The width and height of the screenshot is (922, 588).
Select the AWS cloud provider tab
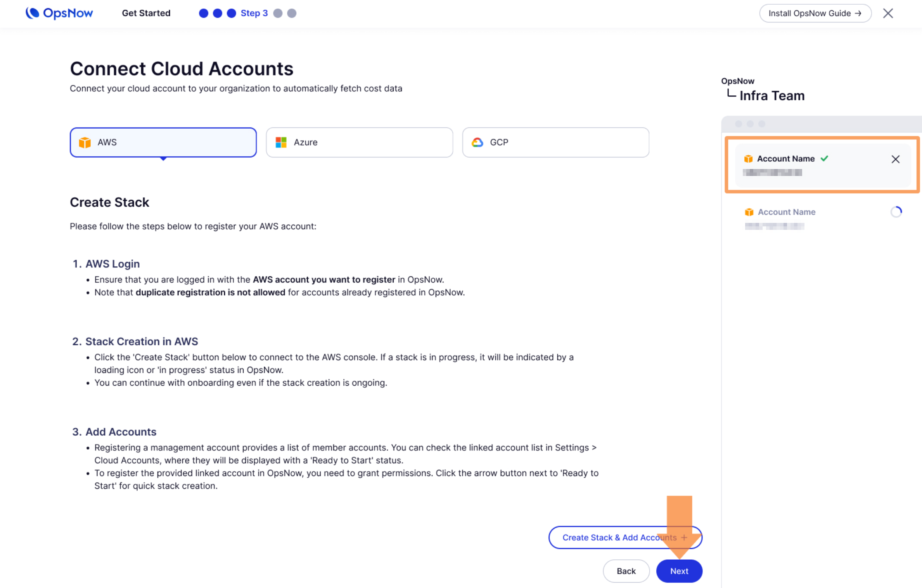(163, 142)
